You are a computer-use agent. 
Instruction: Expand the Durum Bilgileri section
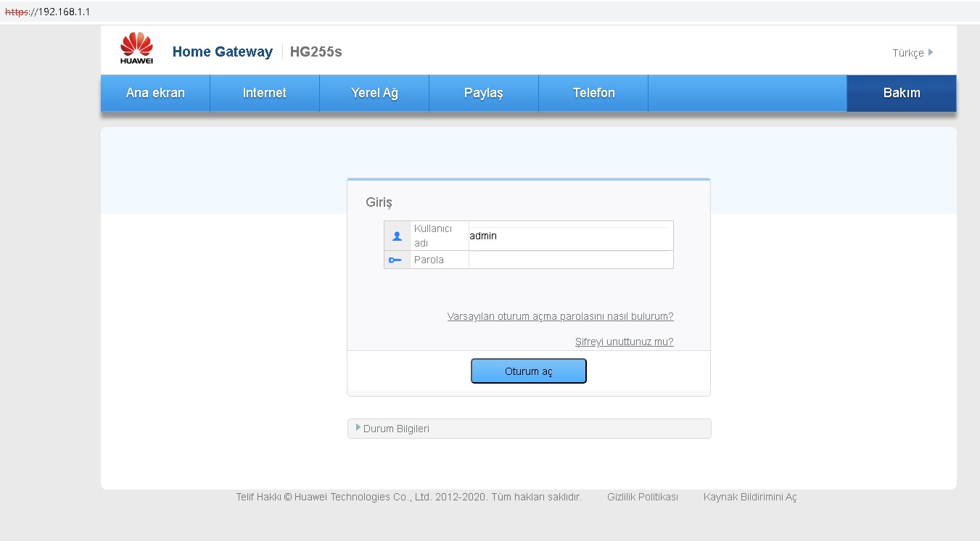click(395, 429)
